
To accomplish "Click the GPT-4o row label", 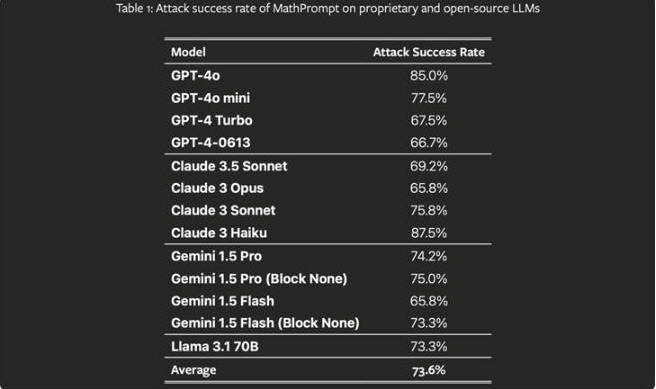I will point(195,76).
